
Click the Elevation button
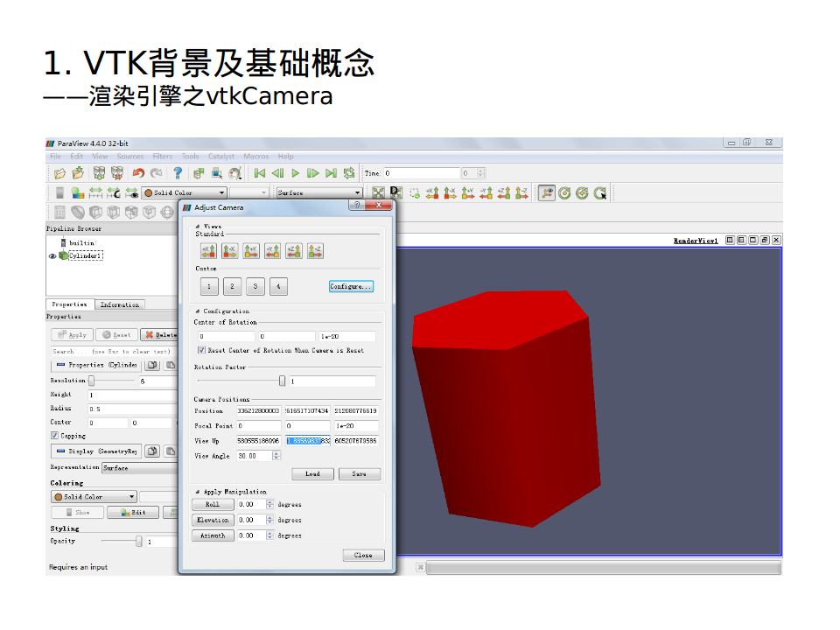(x=213, y=520)
